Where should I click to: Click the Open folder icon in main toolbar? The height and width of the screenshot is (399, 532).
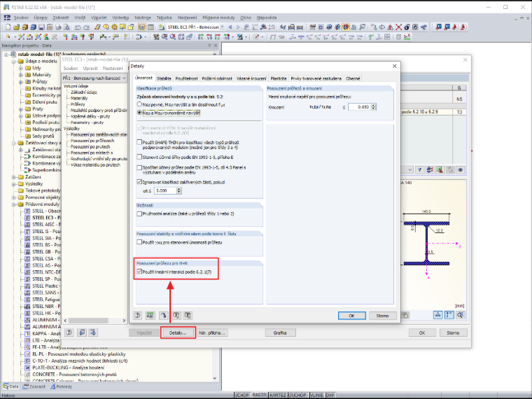[16, 27]
